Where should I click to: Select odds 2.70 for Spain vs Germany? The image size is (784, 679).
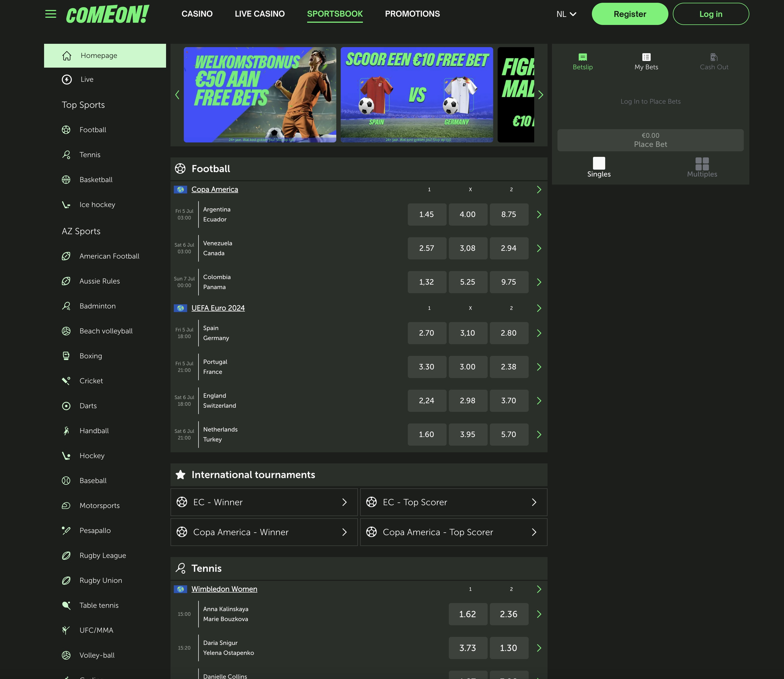(427, 333)
